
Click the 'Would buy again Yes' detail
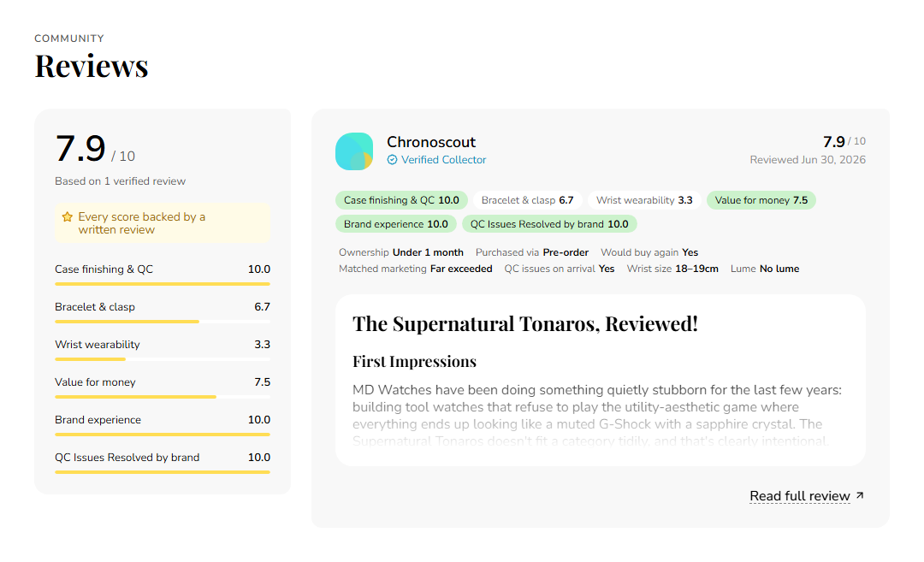click(x=649, y=252)
